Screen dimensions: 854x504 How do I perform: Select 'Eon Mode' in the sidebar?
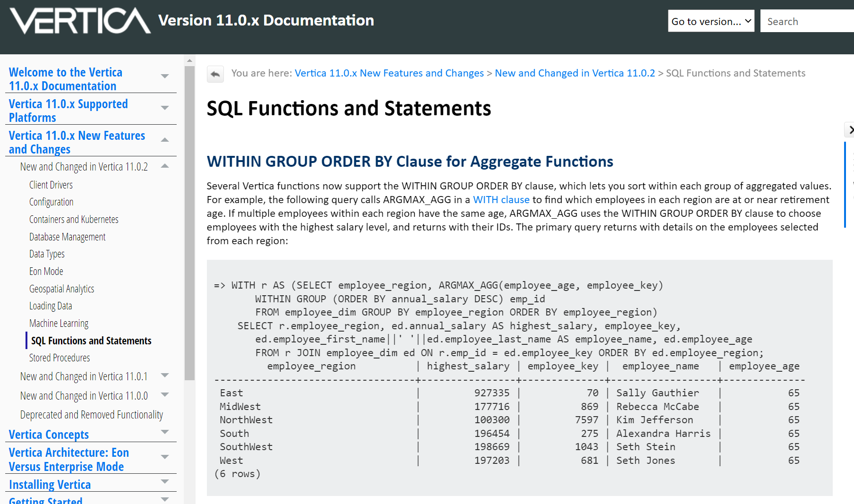point(46,271)
